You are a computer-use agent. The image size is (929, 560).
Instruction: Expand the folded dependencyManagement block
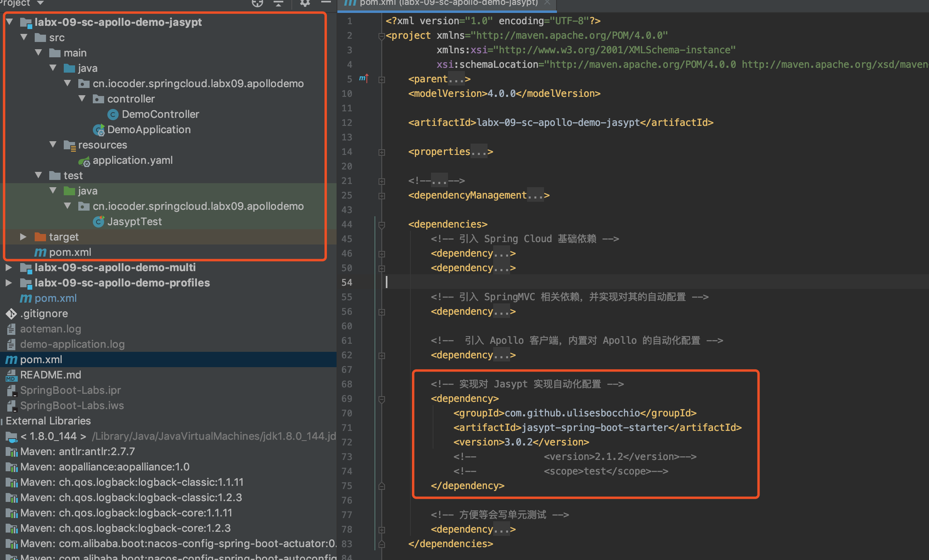[x=382, y=196]
